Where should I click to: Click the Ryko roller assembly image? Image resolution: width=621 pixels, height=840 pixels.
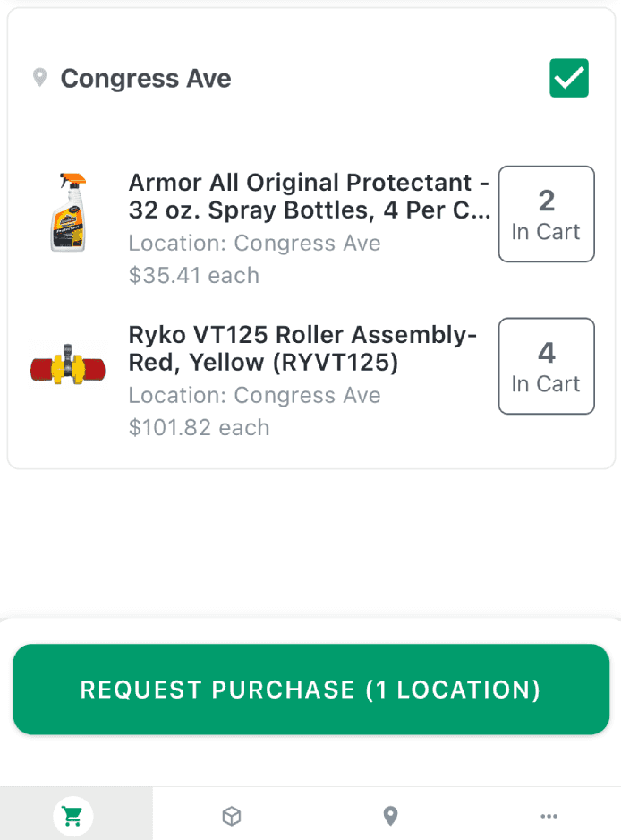68,364
